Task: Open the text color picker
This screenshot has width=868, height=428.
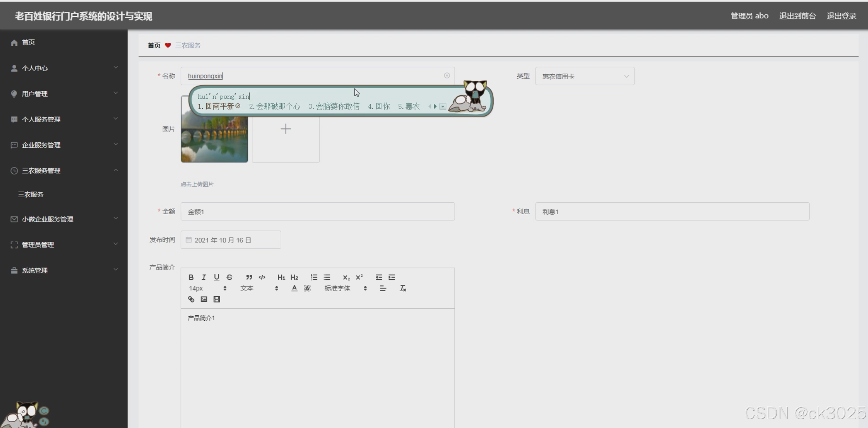Action: (x=294, y=288)
